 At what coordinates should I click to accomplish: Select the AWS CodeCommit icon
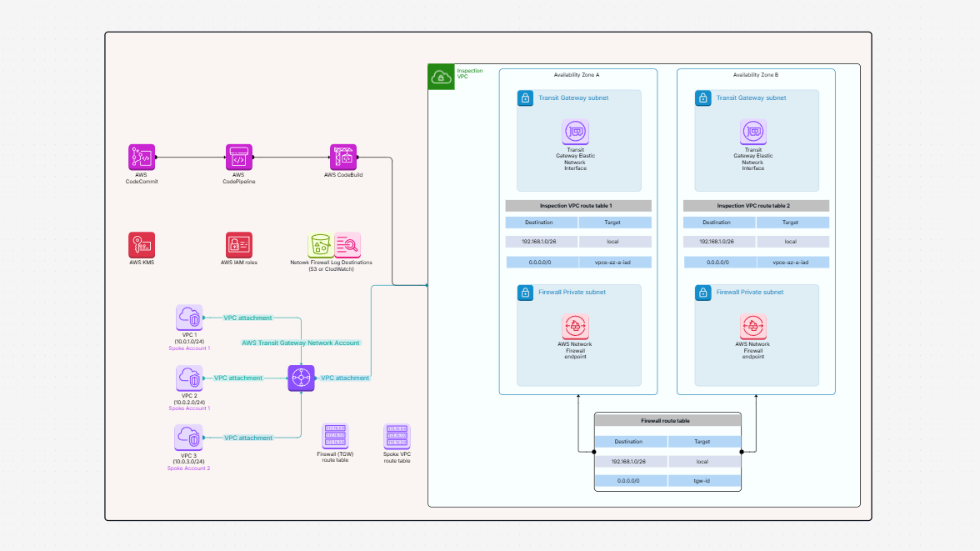coord(140,156)
